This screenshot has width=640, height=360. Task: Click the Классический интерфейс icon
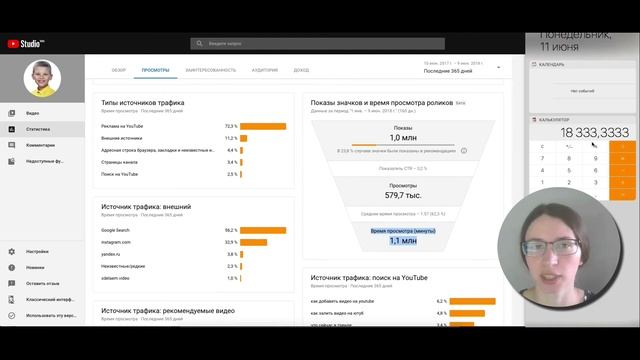(11, 300)
